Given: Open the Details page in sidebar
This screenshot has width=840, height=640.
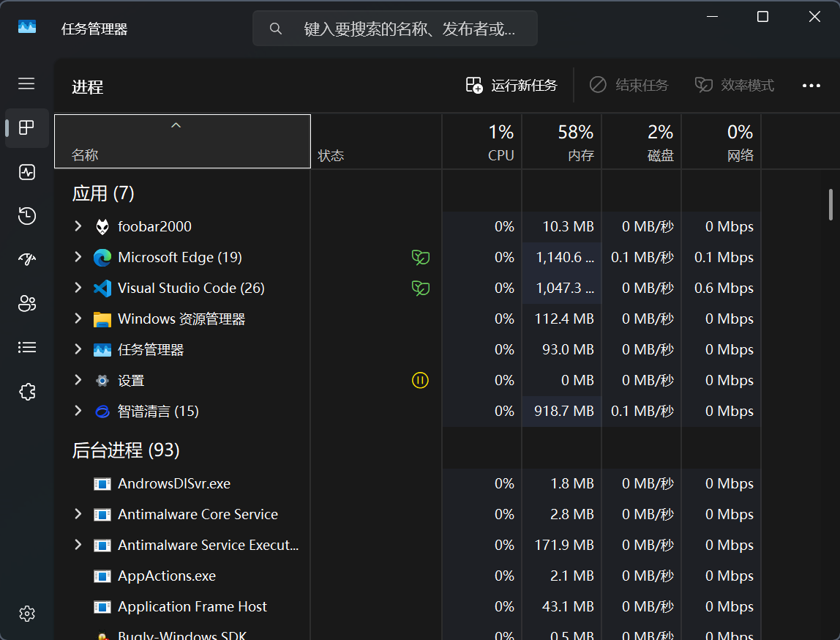Looking at the screenshot, I should [27, 348].
